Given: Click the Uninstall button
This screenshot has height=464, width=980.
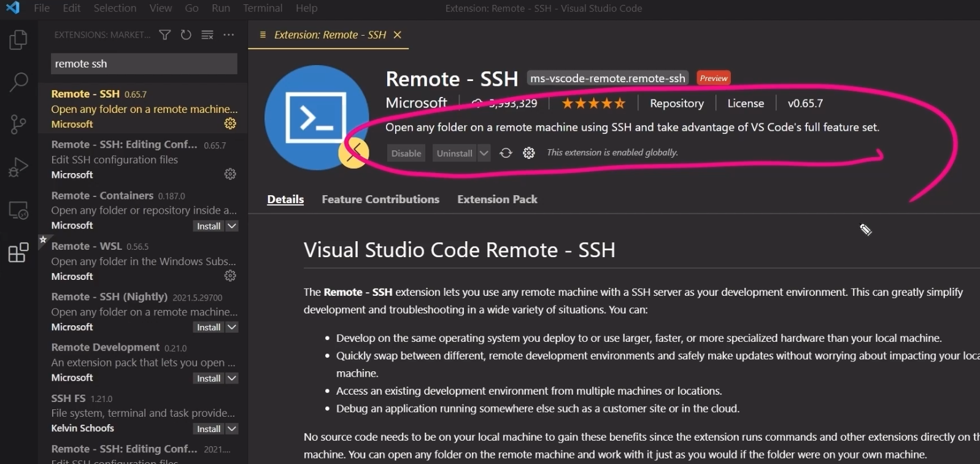Looking at the screenshot, I should tap(455, 153).
